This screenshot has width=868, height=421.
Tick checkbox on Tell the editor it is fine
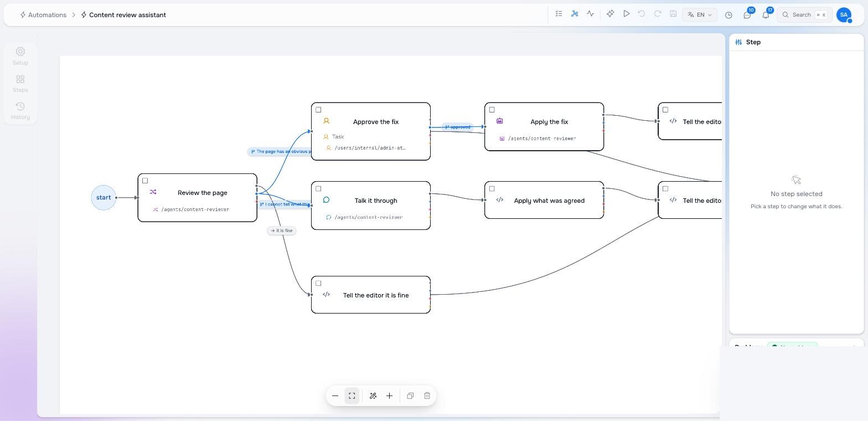pyautogui.click(x=318, y=283)
